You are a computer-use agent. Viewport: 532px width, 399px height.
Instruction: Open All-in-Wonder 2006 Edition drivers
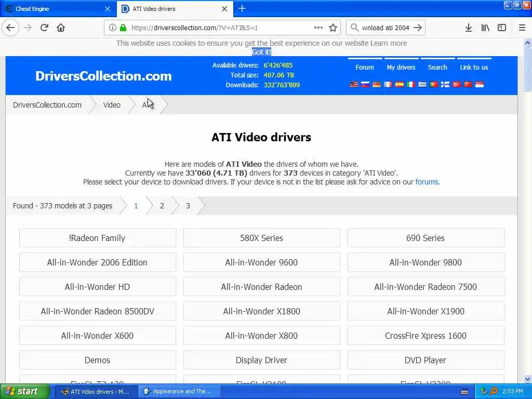click(x=97, y=262)
